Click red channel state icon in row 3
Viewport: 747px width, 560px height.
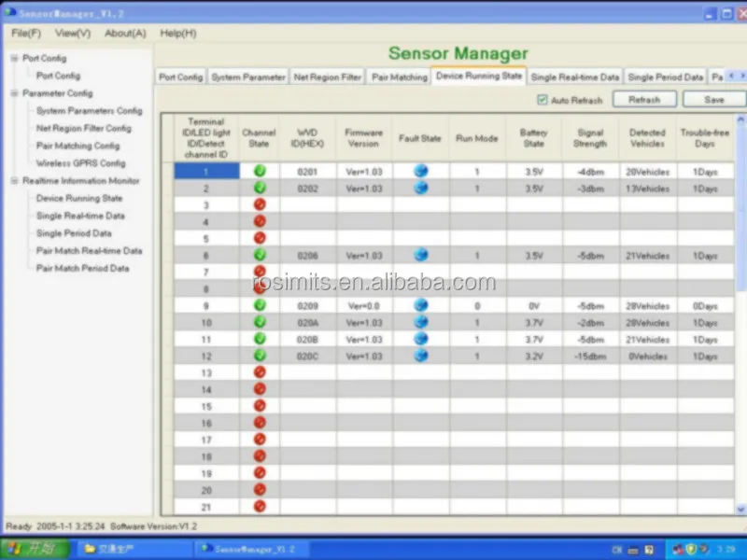(x=260, y=204)
